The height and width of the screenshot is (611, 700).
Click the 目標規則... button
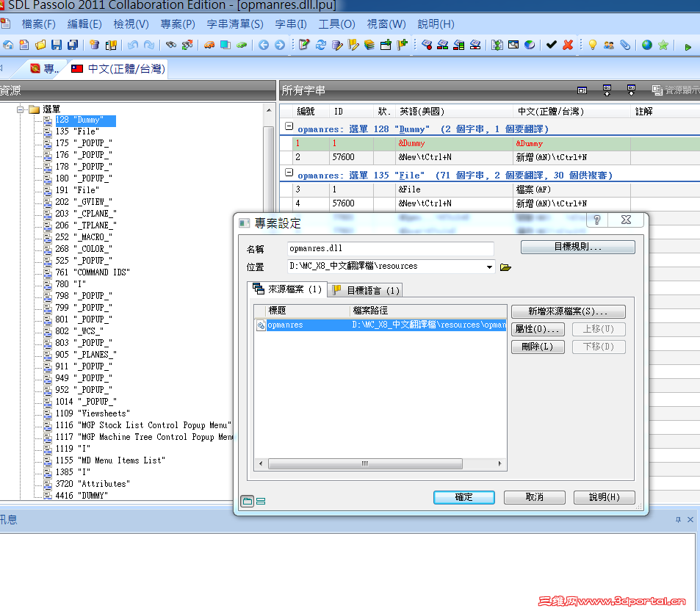[x=577, y=247]
